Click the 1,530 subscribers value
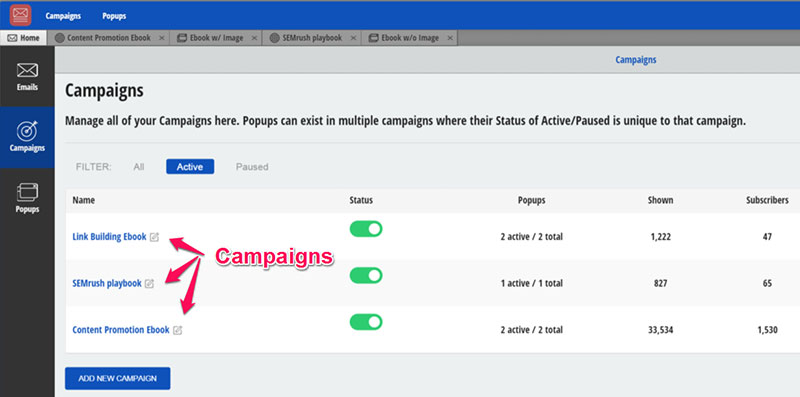This screenshot has width=800, height=397. (x=767, y=330)
